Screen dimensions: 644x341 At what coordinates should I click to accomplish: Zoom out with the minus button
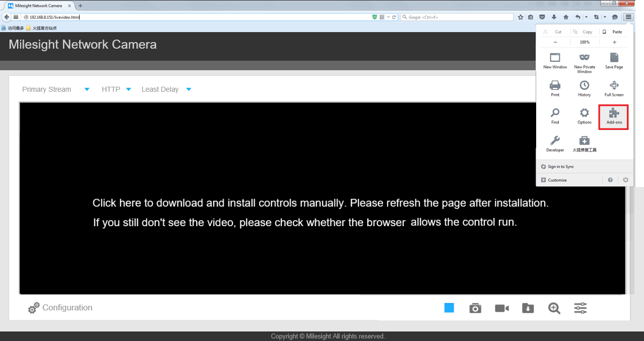pos(555,42)
